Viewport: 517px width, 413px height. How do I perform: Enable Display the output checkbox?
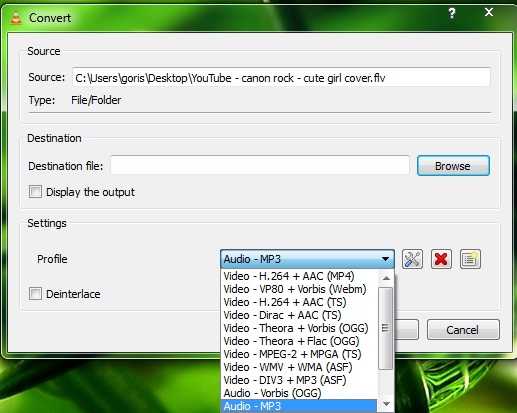[x=35, y=192]
